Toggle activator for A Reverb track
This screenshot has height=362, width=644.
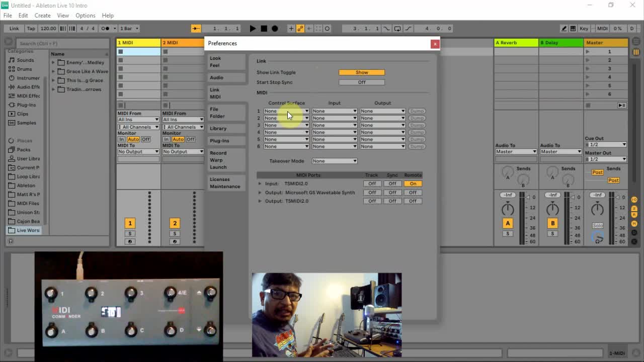coord(508,223)
